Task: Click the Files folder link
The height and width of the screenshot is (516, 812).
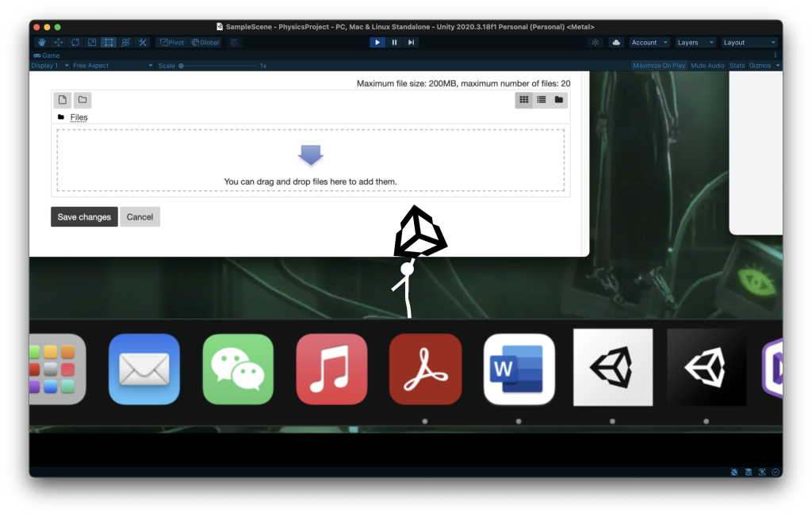Action: pyautogui.click(x=79, y=117)
